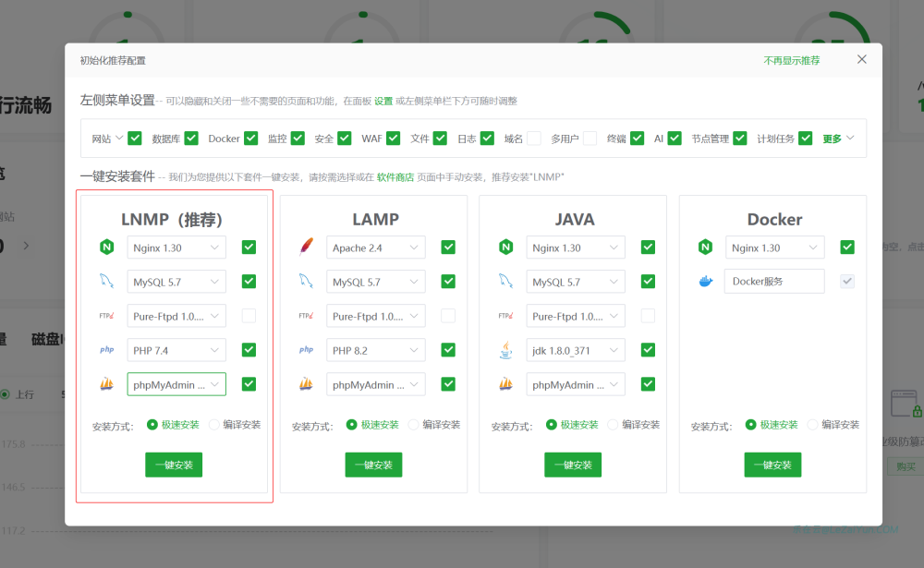Select 编译安装 radio in Docker card
The image size is (924, 568).
pos(812,425)
